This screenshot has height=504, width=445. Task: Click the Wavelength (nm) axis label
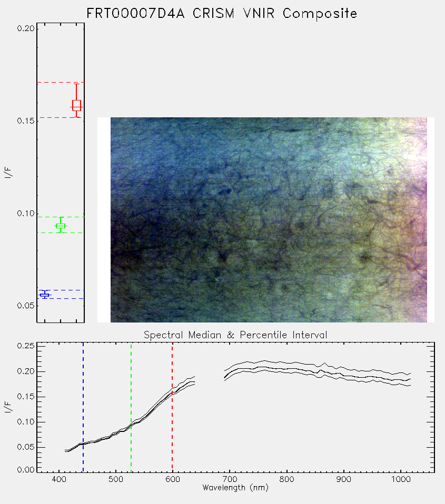coord(235,488)
